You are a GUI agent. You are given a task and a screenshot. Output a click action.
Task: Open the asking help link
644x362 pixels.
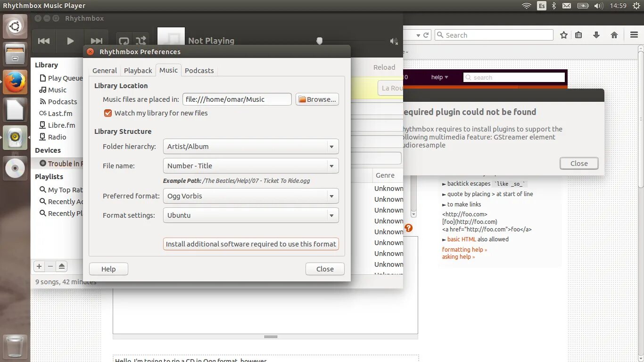click(458, 257)
